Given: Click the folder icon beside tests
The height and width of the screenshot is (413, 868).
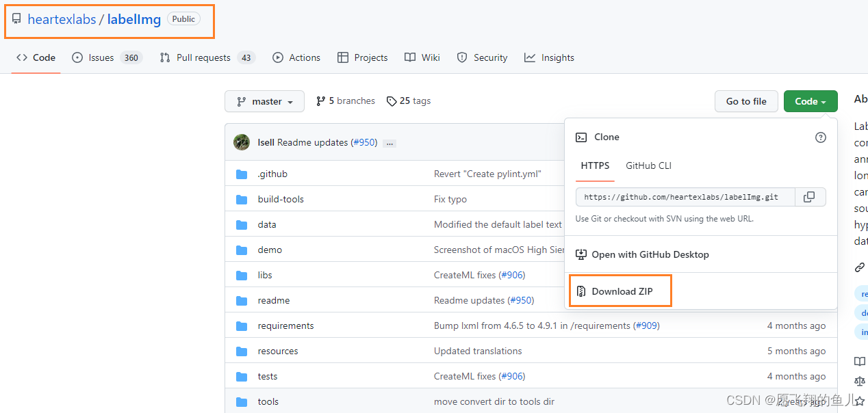Looking at the screenshot, I should pyautogui.click(x=242, y=376).
